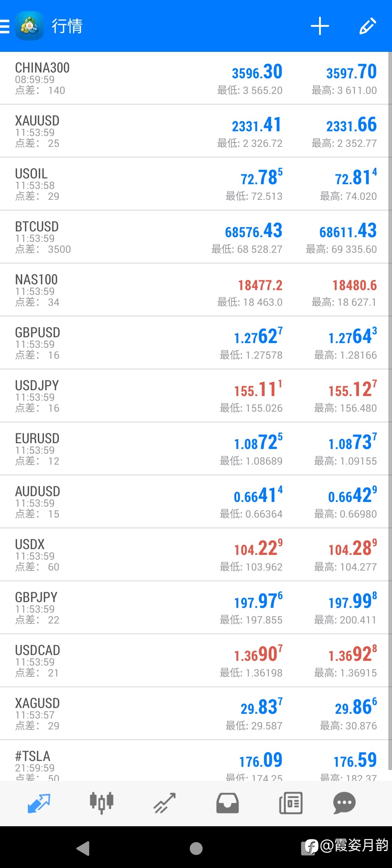
Task: Select the EURUSD quote row
Action: [x=194, y=449]
